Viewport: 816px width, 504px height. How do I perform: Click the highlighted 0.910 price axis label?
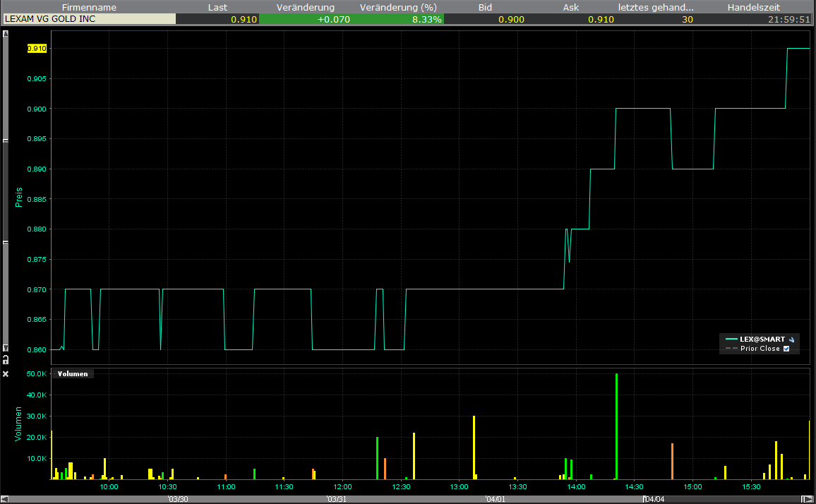point(37,49)
